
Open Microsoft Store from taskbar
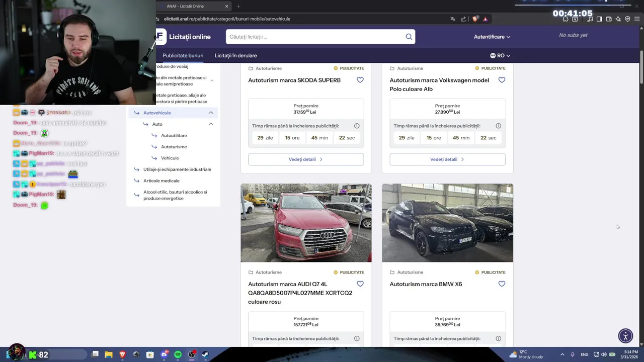[150, 354]
